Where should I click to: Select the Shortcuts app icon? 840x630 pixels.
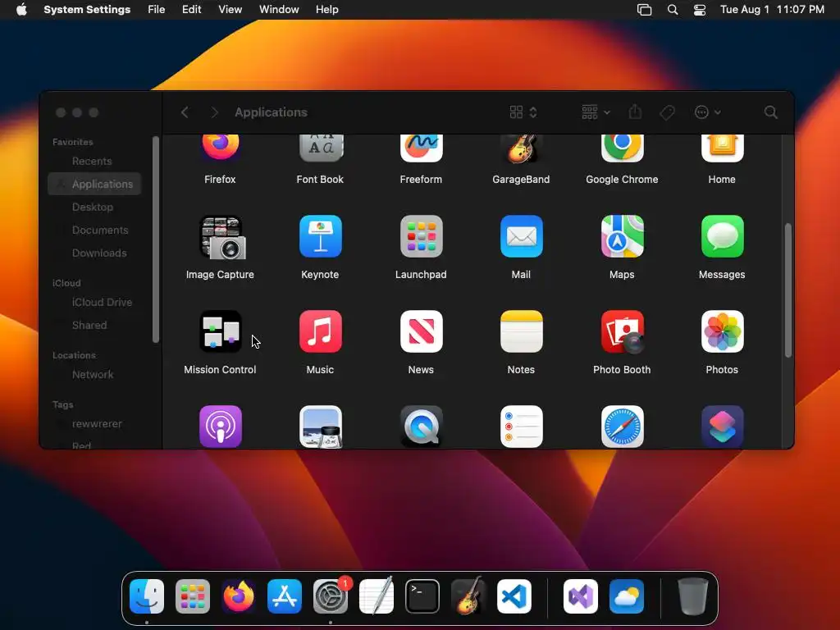722,427
